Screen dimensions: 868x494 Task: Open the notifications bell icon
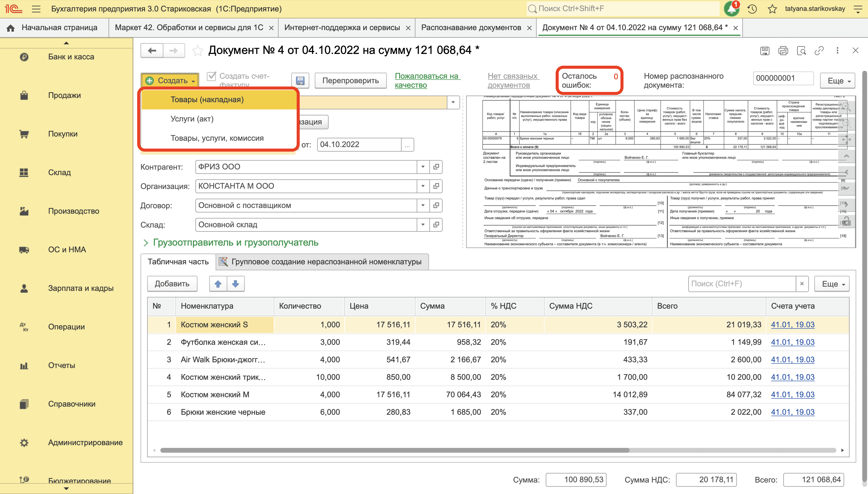coord(732,9)
